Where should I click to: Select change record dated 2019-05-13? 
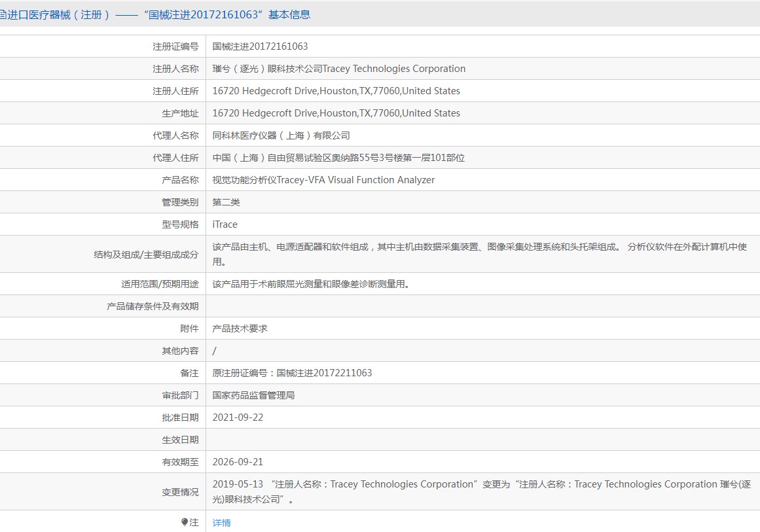coord(482,491)
